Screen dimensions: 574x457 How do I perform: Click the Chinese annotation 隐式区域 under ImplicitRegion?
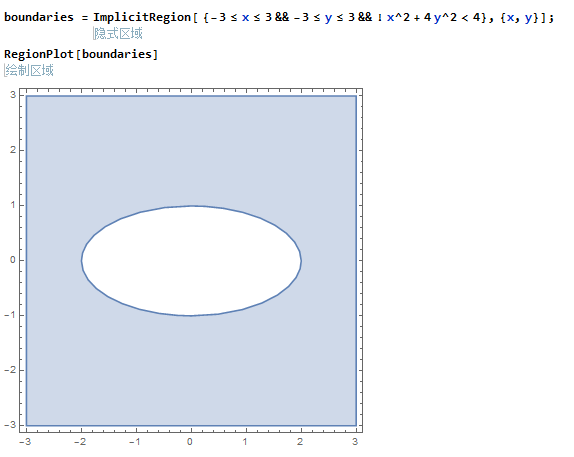pos(118,34)
